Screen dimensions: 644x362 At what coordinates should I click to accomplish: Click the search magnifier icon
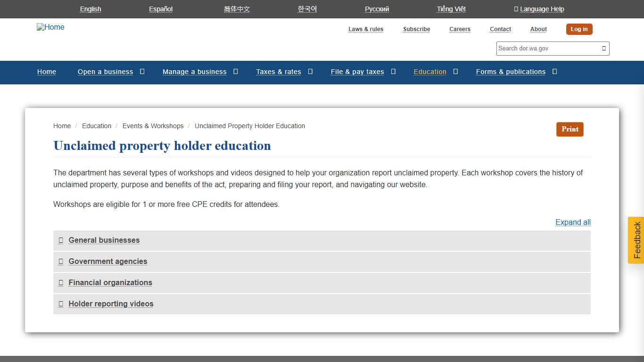[x=603, y=48]
